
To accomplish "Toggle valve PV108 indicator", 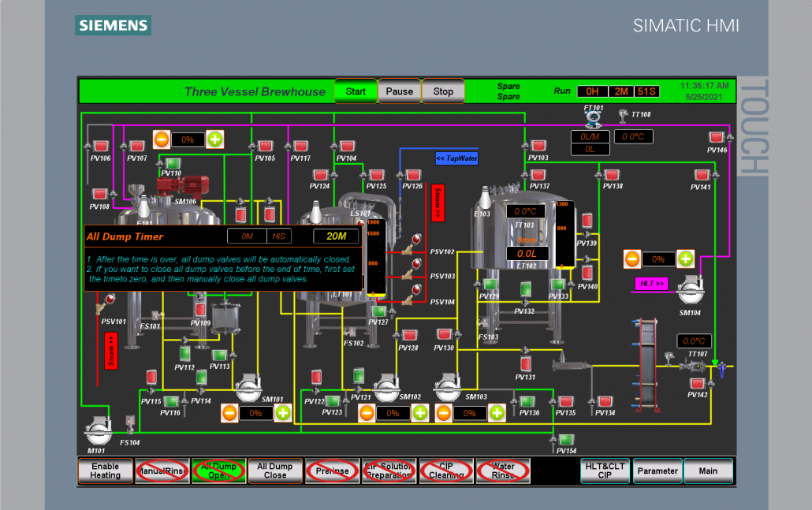I will pyautogui.click(x=99, y=194).
